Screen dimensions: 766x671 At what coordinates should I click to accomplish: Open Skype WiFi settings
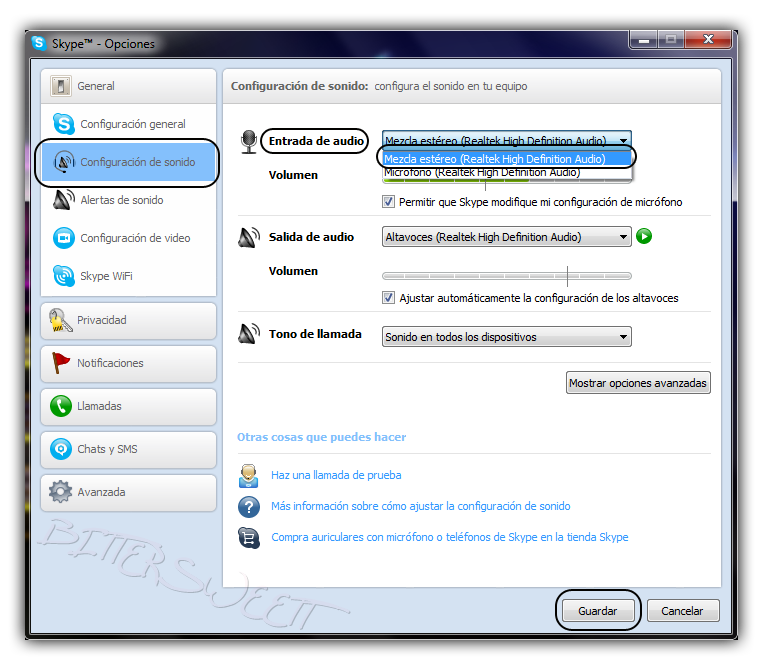[128, 276]
